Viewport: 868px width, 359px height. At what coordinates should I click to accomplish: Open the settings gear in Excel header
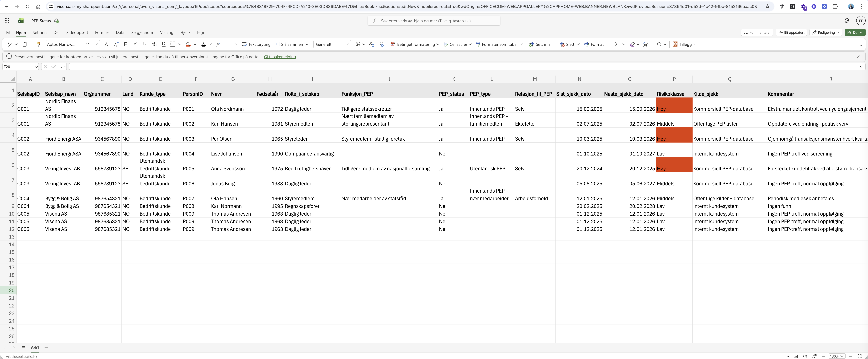click(x=847, y=21)
